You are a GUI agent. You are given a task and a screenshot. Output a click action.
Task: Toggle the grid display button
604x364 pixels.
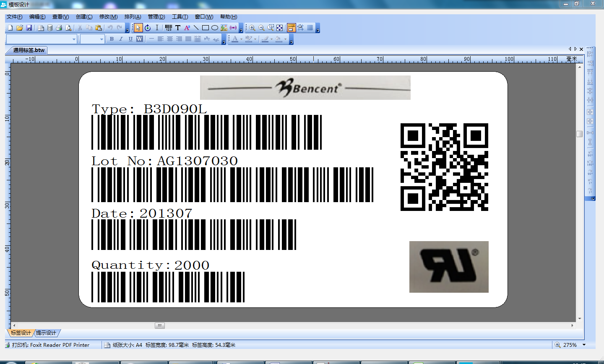pyautogui.click(x=310, y=28)
